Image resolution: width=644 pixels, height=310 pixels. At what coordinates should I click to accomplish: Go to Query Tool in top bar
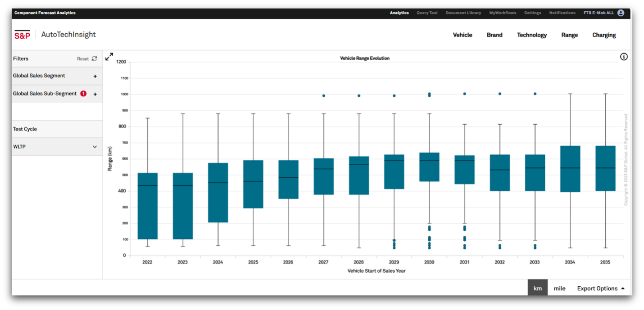(x=426, y=13)
